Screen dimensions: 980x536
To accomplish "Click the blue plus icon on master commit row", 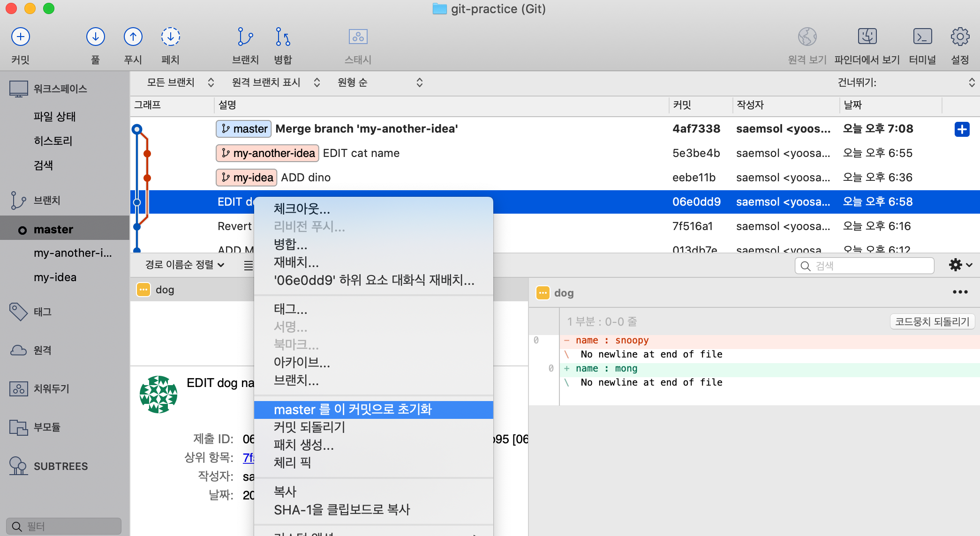I will [962, 129].
